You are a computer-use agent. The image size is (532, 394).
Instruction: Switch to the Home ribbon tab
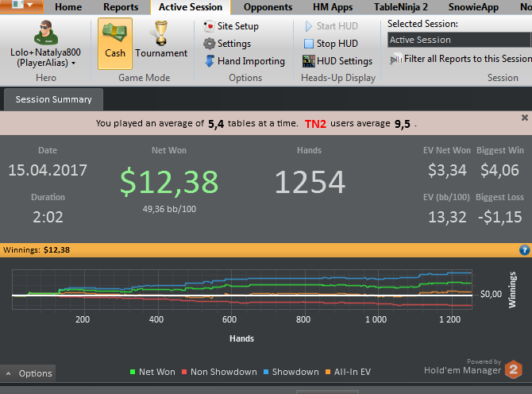tap(68, 7)
